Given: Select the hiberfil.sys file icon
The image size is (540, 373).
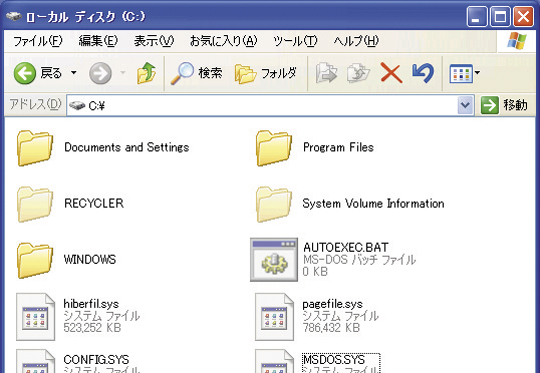Looking at the screenshot, I should click(x=35, y=317).
